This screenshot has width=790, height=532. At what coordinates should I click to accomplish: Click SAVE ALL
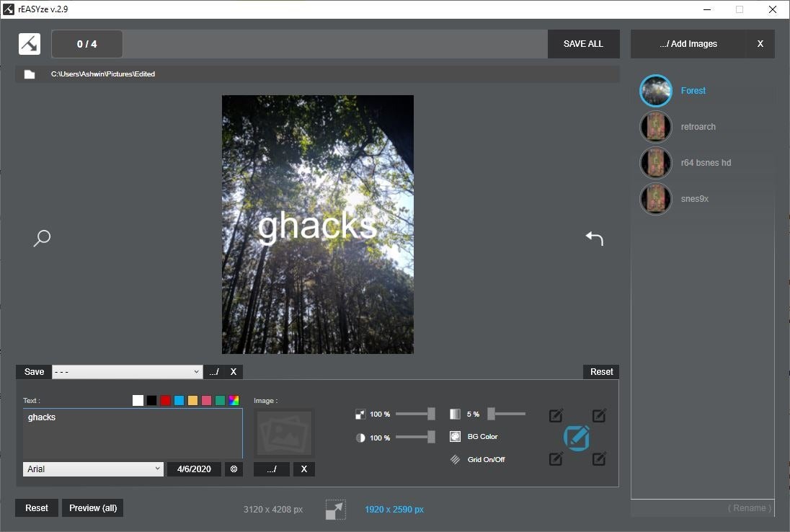point(583,44)
